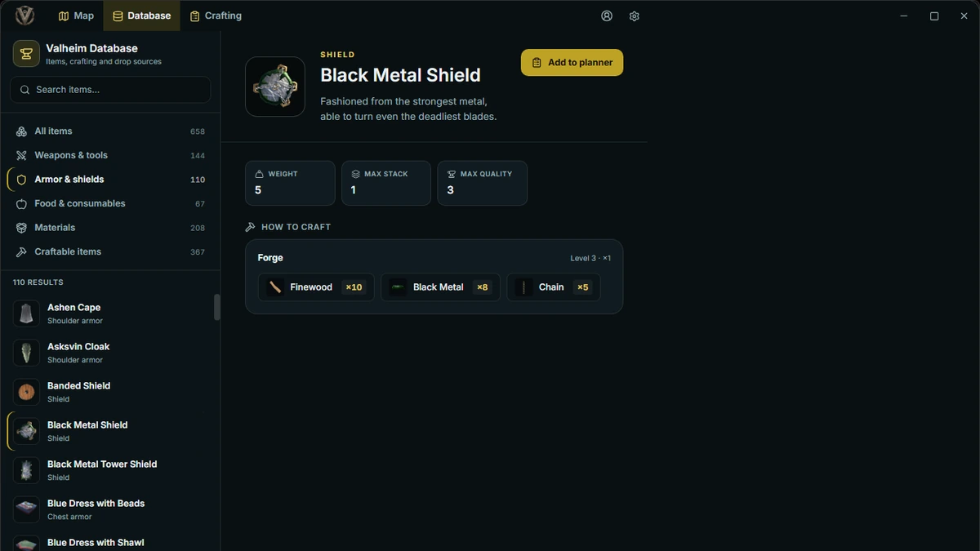The width and height of the screenshot is (980, 551).
Task: Open Black Metal Tower Shield entry
Action: 109,470
